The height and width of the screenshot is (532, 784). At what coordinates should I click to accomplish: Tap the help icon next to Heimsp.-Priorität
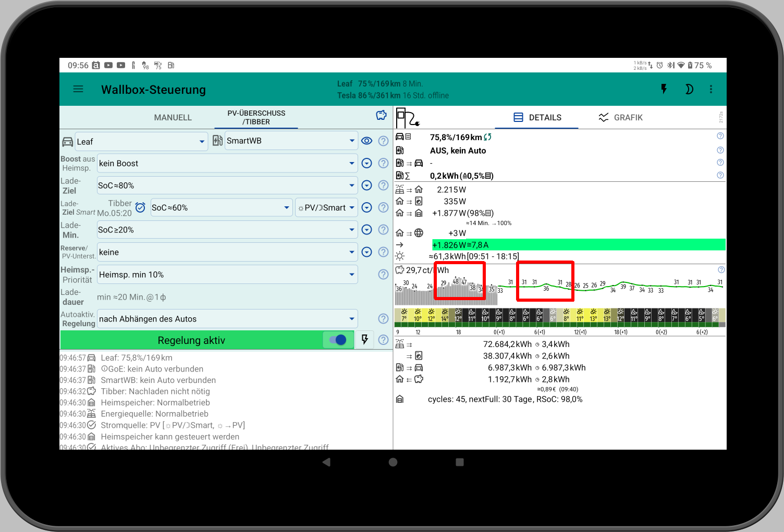383,274
